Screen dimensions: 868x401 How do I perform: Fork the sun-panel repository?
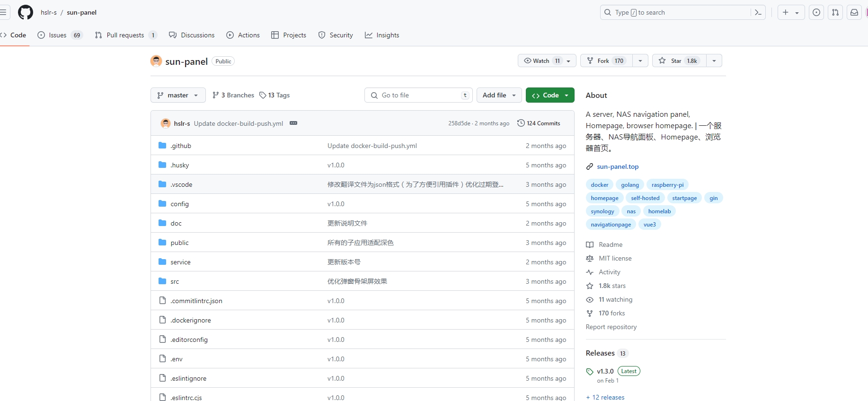click(606, 61)
